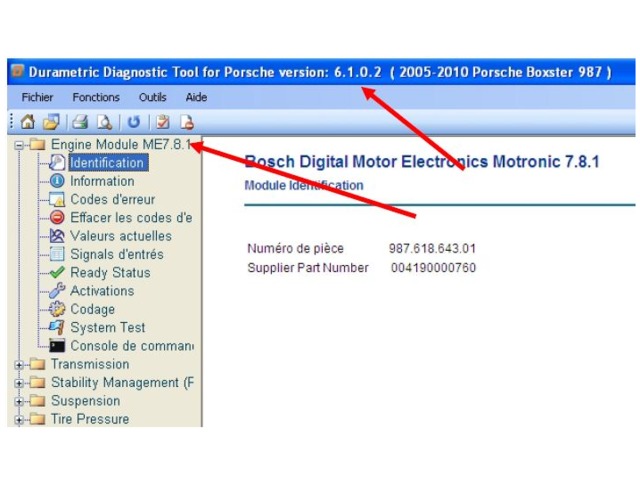Select Signals d'entrés tree item

click(117, 254)
